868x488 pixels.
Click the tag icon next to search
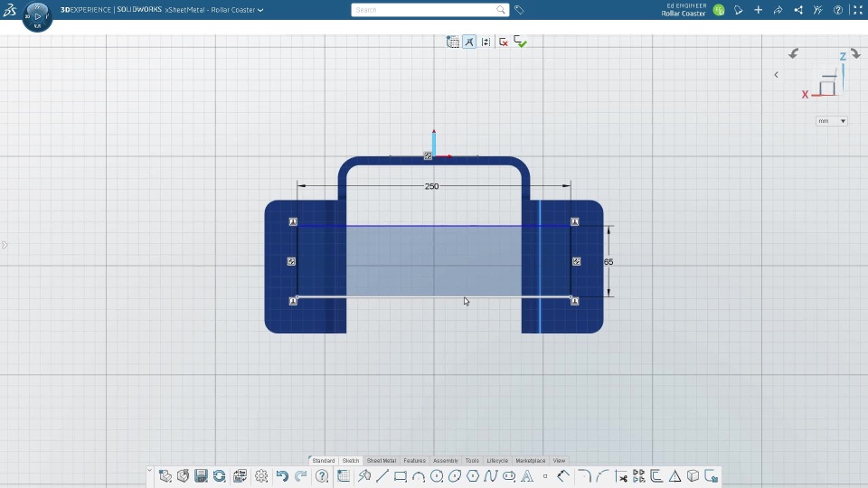pos(519,10)
